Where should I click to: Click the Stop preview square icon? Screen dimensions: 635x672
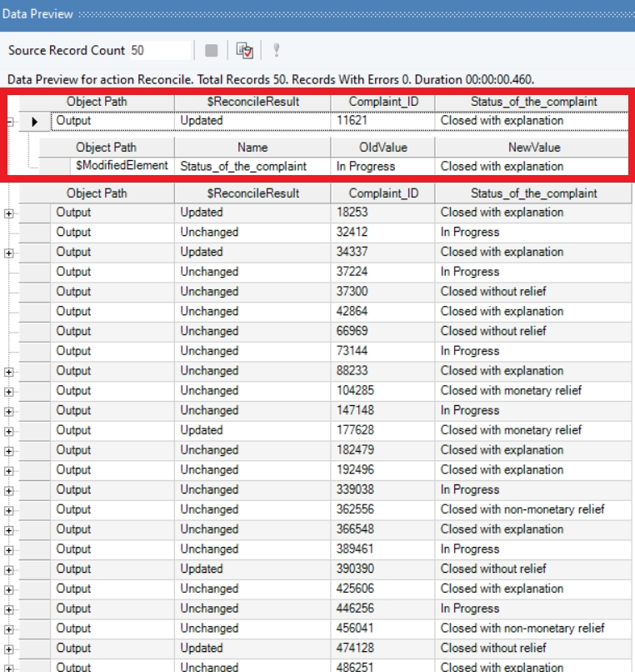[x=211, y=51]
